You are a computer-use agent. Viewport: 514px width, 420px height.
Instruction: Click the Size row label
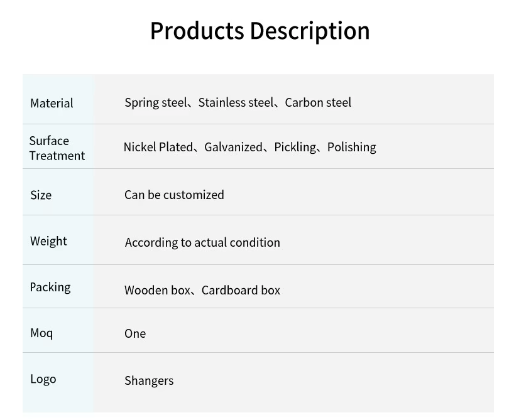41,195
